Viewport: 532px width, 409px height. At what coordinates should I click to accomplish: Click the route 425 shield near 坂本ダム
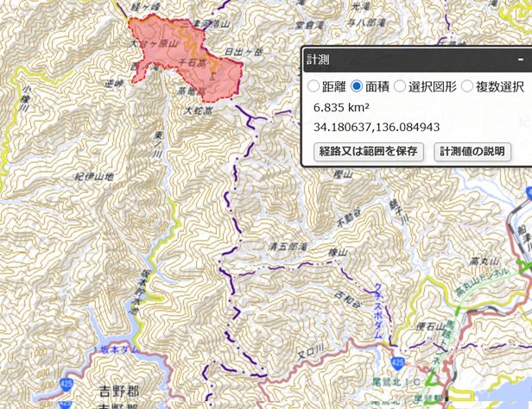(x=66, y=385)
